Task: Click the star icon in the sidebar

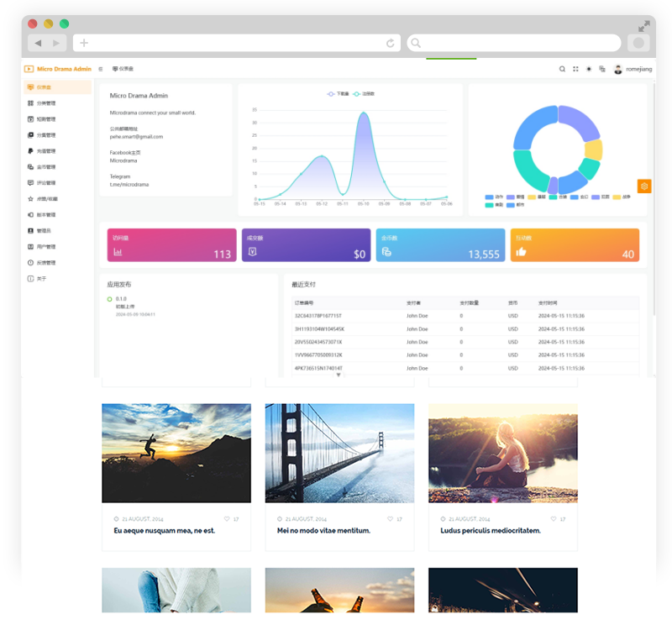Action: point(30,199)
